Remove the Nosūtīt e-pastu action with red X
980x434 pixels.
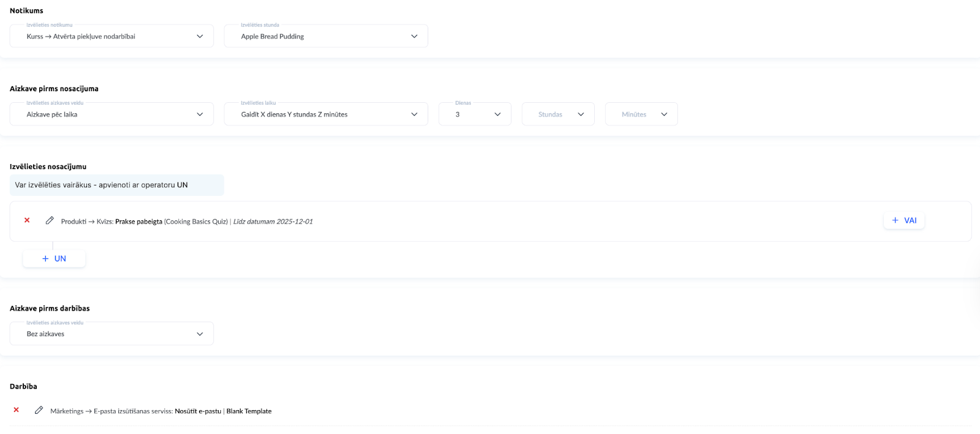coord(17,410)
